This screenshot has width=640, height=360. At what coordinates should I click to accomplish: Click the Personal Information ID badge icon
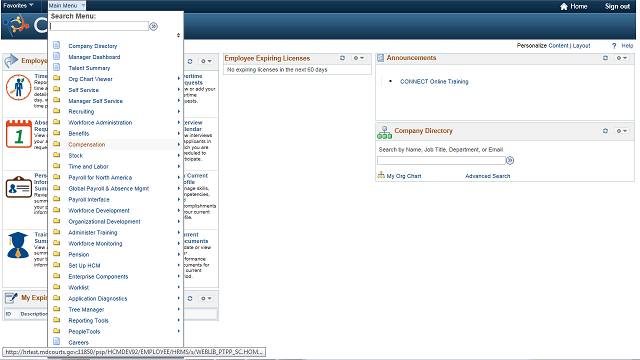[19, 187]
